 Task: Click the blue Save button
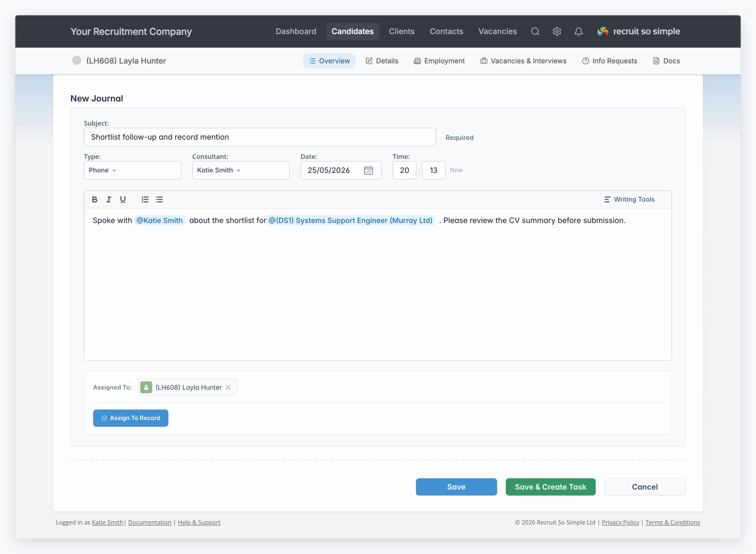[x=456, y=487]
